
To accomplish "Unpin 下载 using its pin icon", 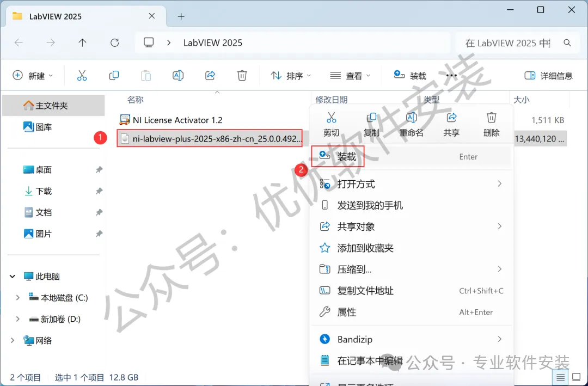I will click(x=99, y=191).
